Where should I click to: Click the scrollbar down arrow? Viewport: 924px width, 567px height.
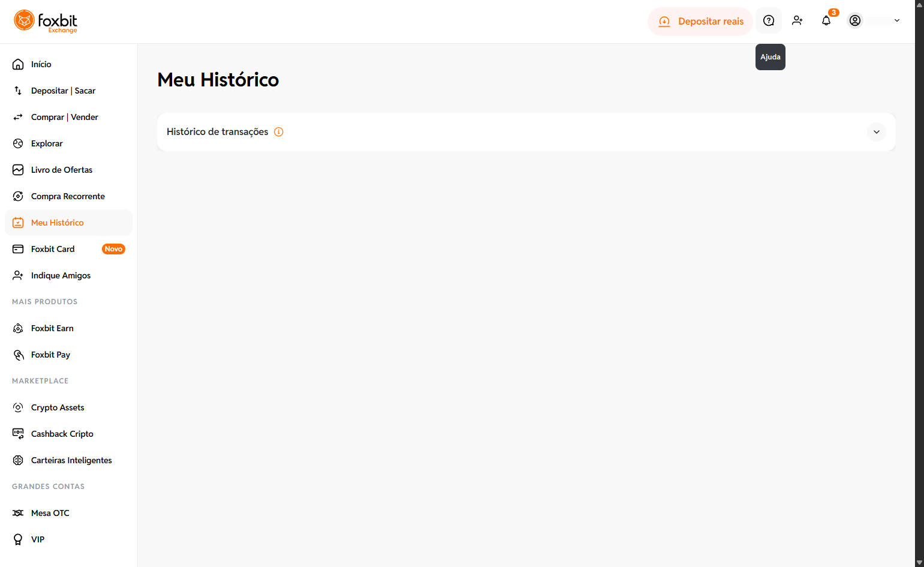(x=919, y=563)
